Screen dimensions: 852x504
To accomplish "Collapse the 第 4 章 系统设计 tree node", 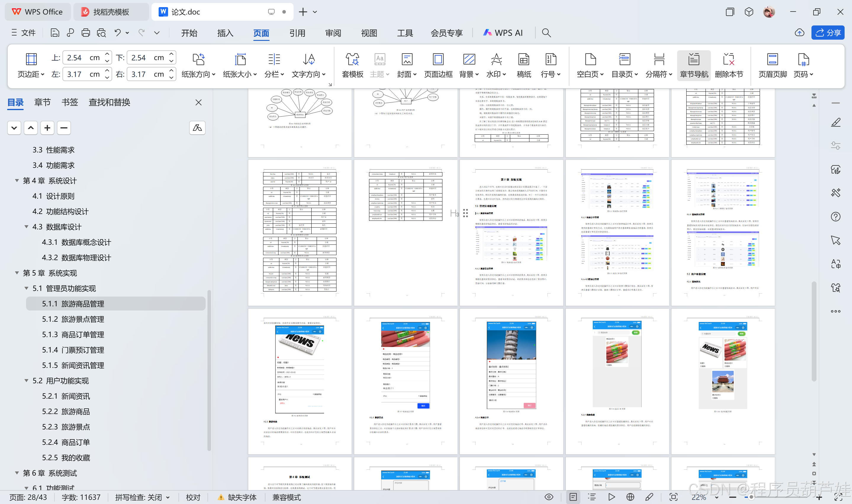I will (17, 180).
